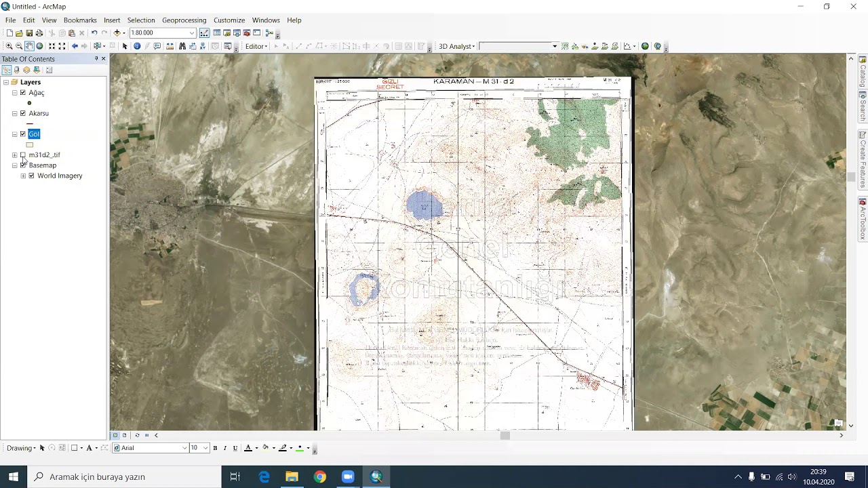Open the Find binoculars tool

point(182,46)
